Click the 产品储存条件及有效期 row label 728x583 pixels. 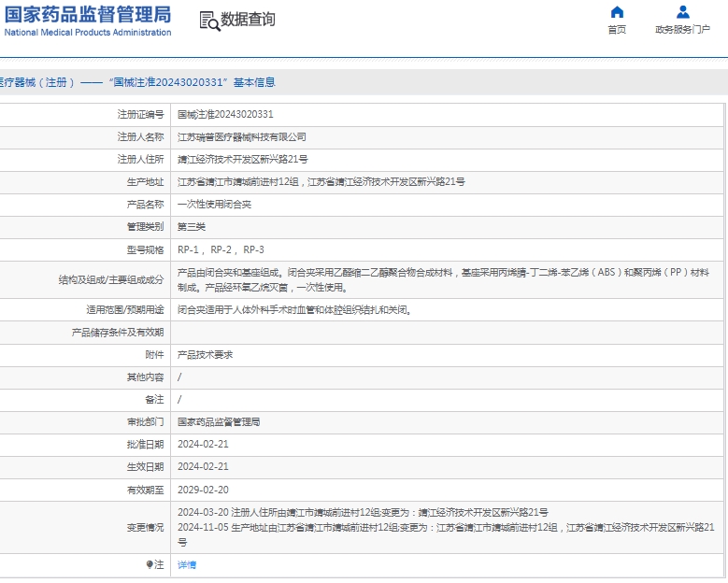point(118,333)
